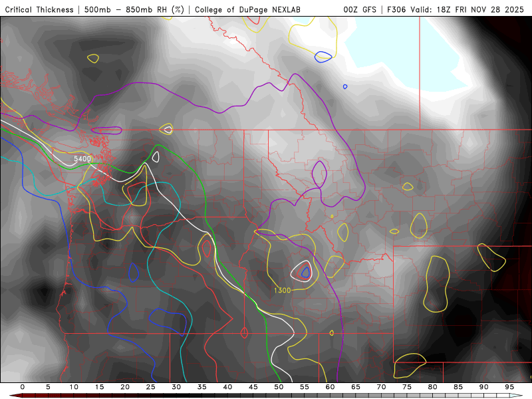This screenshot has width=532, height=399.
Task: Click the "50" value on the color scale
Action: pos(279,387)
